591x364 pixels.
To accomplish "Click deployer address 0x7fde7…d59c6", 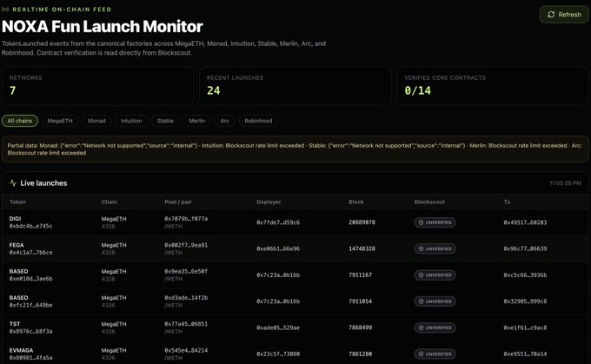I will 278,222.
